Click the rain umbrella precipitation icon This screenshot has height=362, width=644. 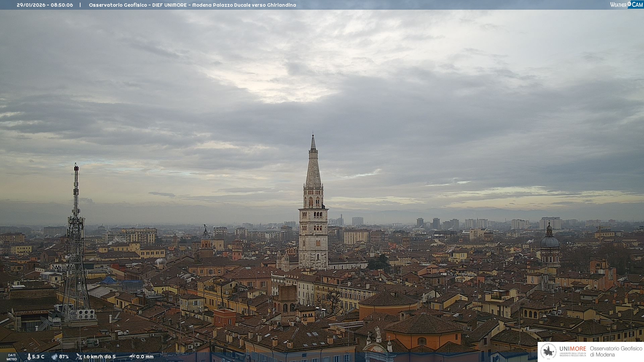point(132,357)
